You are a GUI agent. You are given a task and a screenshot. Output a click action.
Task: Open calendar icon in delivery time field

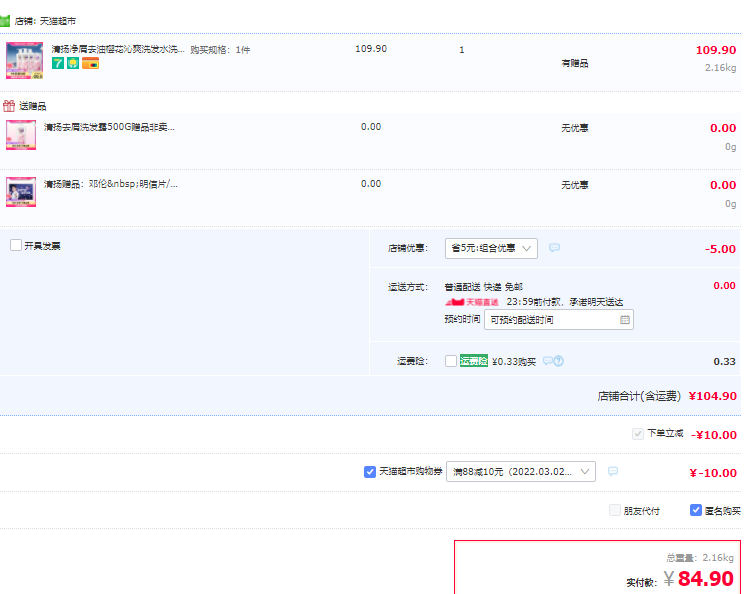(625, 320)
